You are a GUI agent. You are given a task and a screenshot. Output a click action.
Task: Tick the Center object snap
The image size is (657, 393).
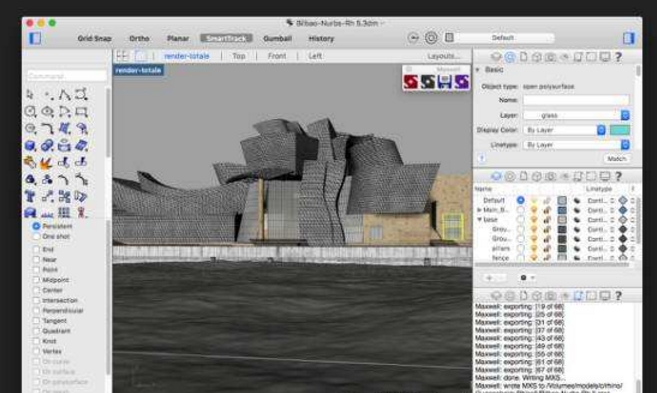[36, 290]
